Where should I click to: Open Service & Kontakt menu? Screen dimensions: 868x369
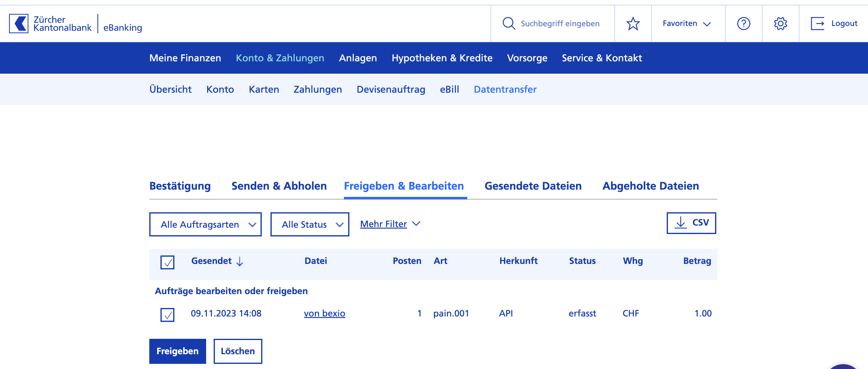(601, 58)
